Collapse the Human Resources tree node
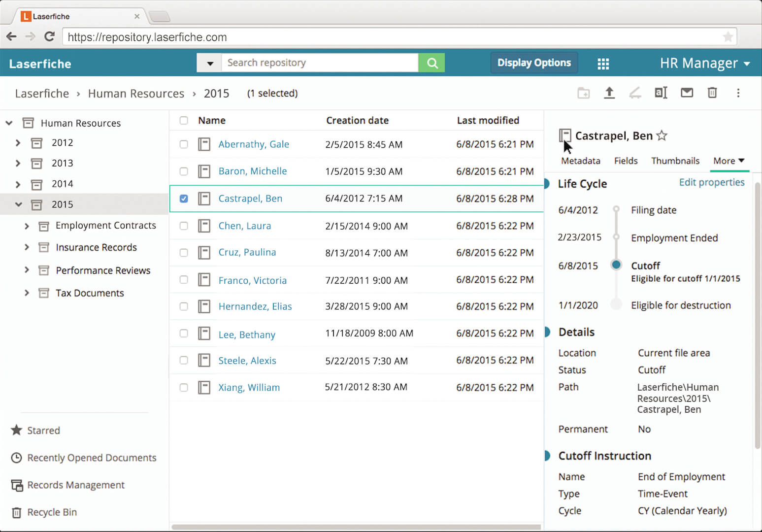Screen dimensions: 762x532 click(x=9, y=123)
